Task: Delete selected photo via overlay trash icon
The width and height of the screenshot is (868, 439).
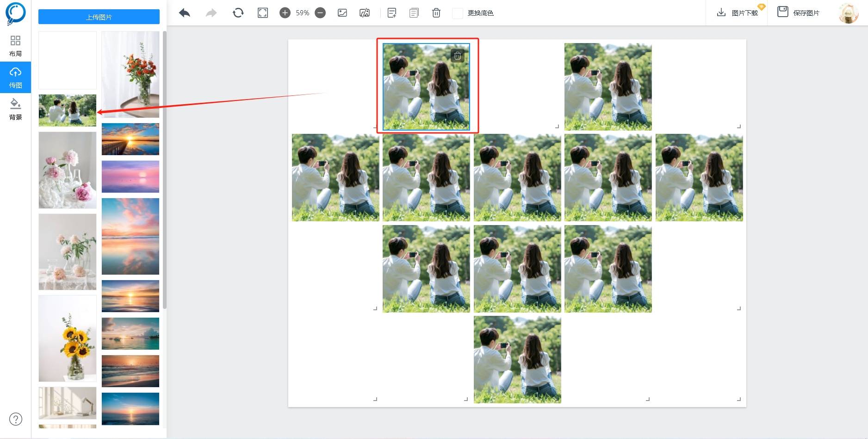Action: point(457,56)
